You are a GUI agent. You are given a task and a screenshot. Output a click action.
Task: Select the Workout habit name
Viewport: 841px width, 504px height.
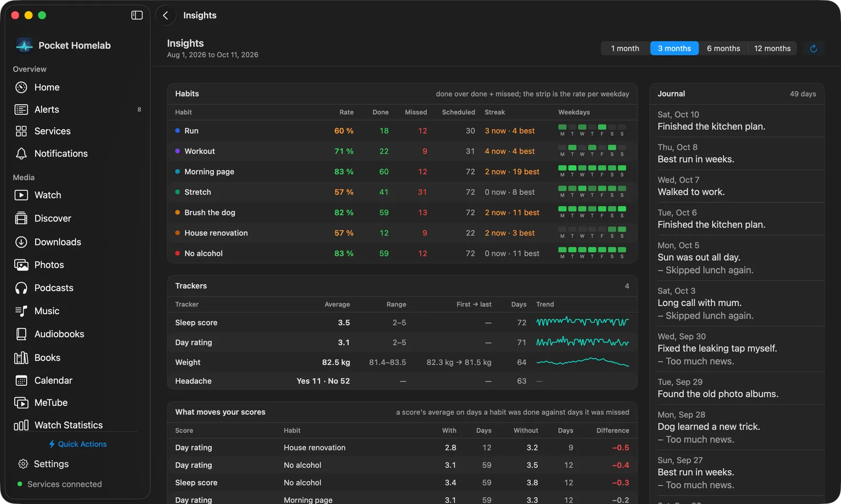click(x=200, y=151)
